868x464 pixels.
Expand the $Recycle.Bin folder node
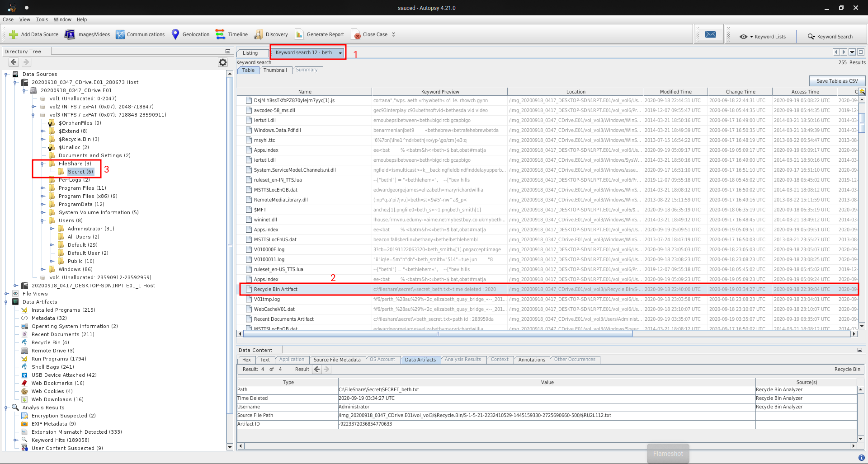(x=42, y=139)
